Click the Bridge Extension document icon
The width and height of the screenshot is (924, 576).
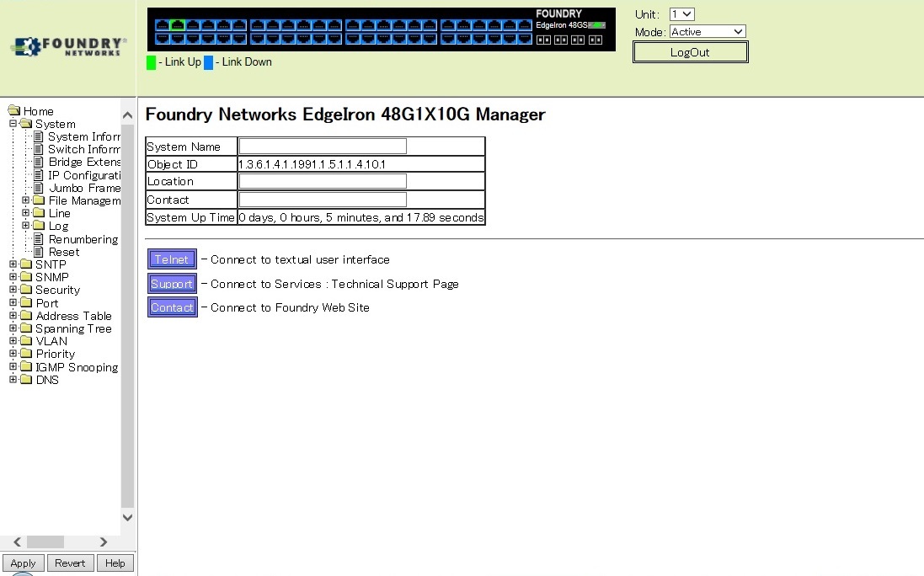pos(38,162)
